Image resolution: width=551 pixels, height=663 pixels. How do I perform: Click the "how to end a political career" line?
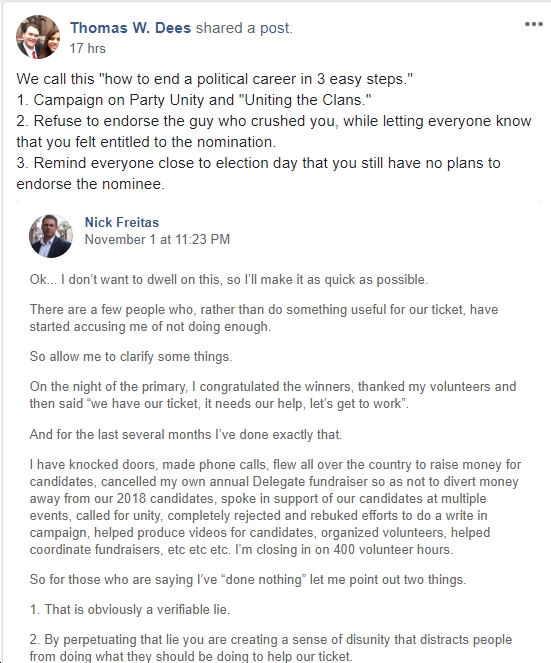[214, 79]
